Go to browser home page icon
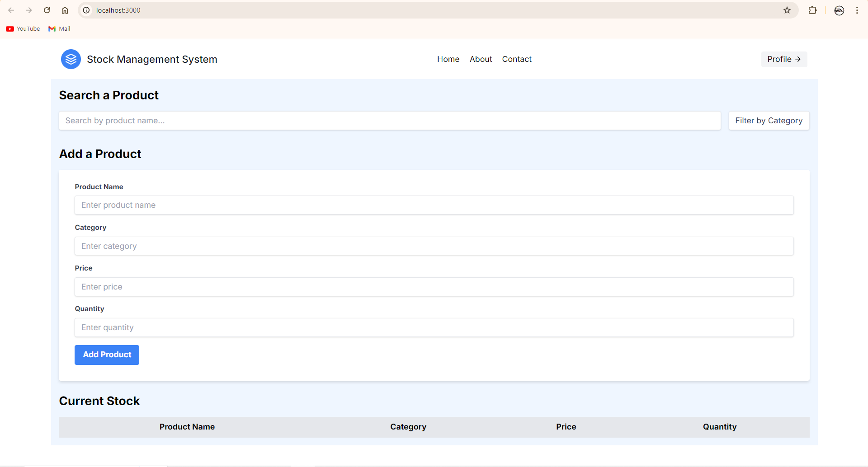This screenshot has width=868, height=467. [x=65, y=10]
